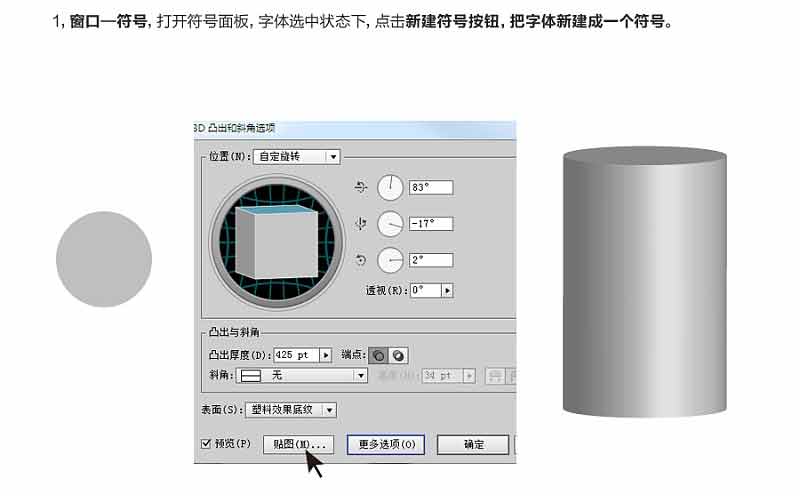This screenshot has height=496, width=800.
Task: Expand the 透视 perspective slider arrow
Action: coord(447,290)
